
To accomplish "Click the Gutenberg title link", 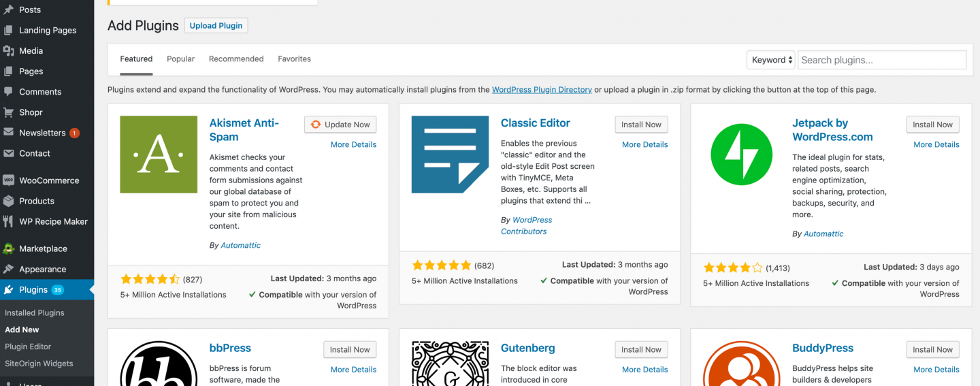I will [528, 348].
